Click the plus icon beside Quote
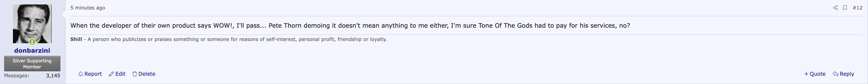Image resolution: width=868 pixels, height=84 pixels. 806,74
